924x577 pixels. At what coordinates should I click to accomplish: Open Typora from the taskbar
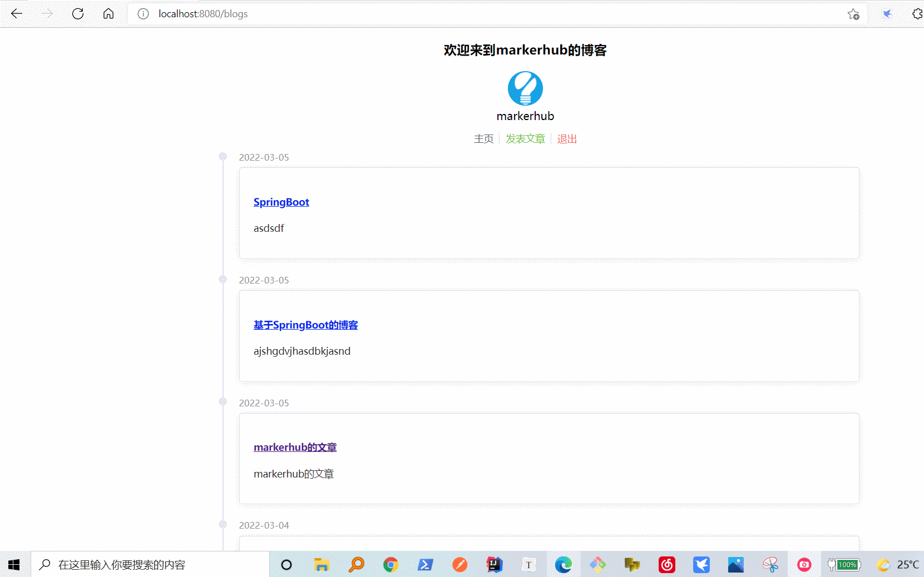point(528,565)
